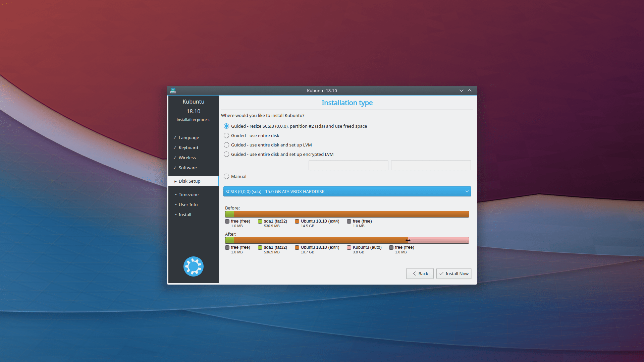Click the Disk Setup step in sidebar
Image resolution: width=644 pixels, height=362 pixels.
point(194,181)
